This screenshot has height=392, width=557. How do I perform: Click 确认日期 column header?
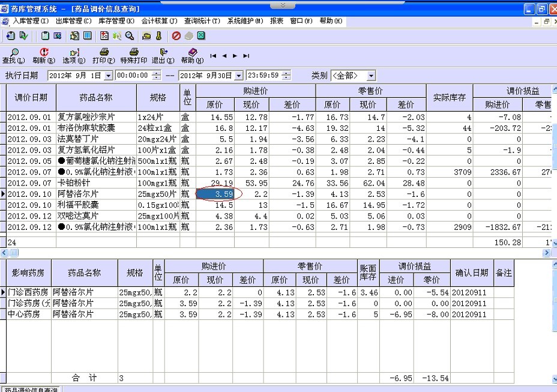(x=472, y=273)
